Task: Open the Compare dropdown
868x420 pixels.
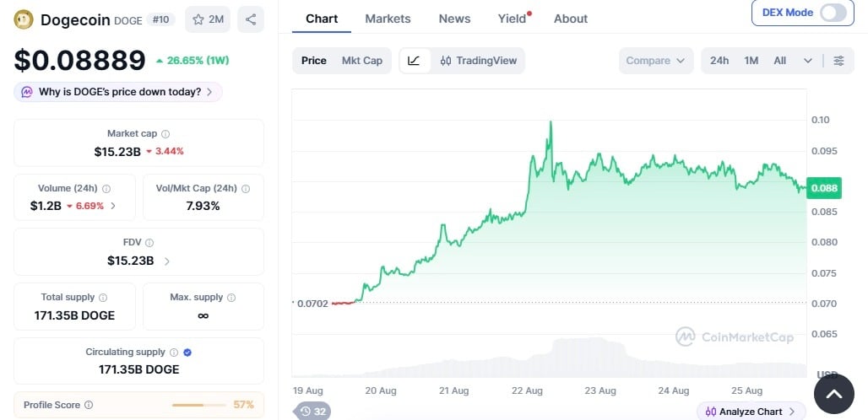Action: click(656, 61)
